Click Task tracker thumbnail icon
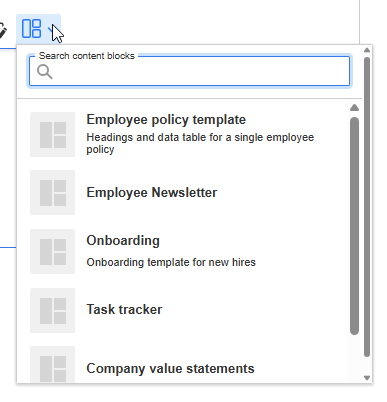The height and width of the screenshot is (402, 387). click(x=53, y=310)
